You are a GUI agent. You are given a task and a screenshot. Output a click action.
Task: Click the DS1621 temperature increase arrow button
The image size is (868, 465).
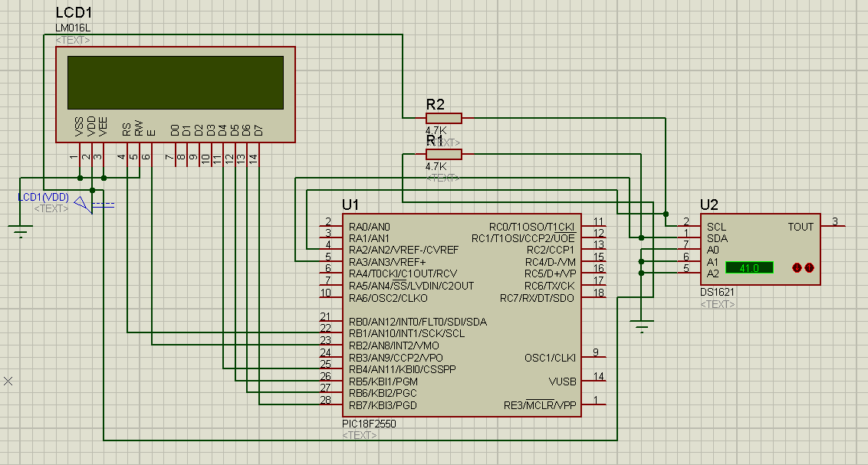click(809, 268)
